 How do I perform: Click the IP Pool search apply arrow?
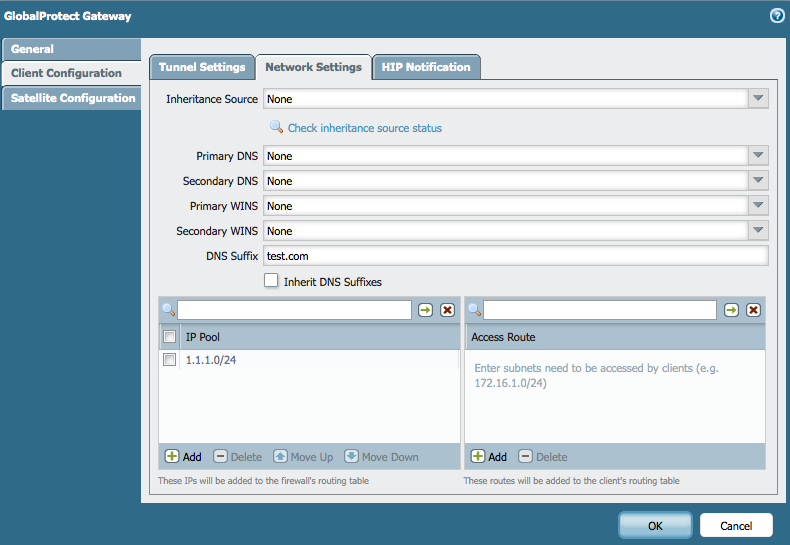point(426,310)
